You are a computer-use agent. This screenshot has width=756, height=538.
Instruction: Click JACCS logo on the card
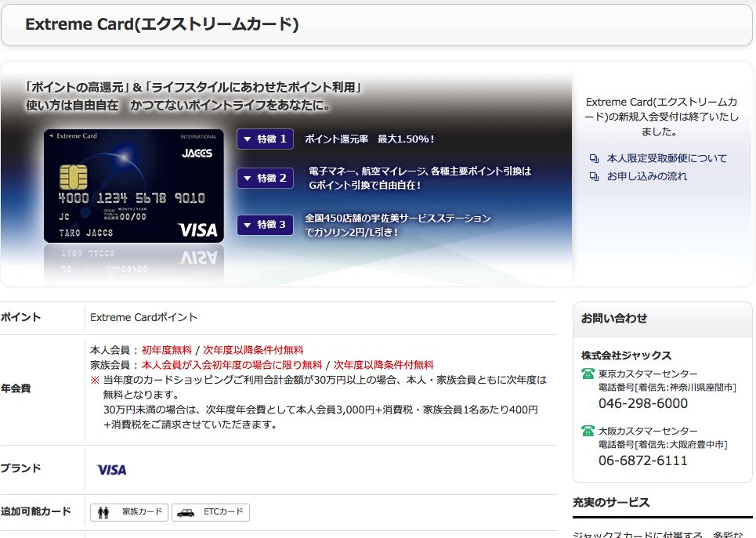[197, 153]
